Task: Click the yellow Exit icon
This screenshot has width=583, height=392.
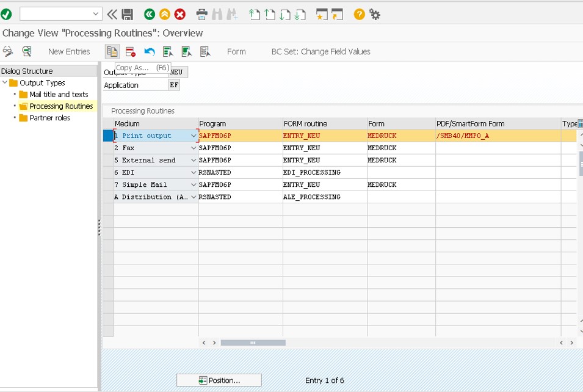Action: pos(165,15)
